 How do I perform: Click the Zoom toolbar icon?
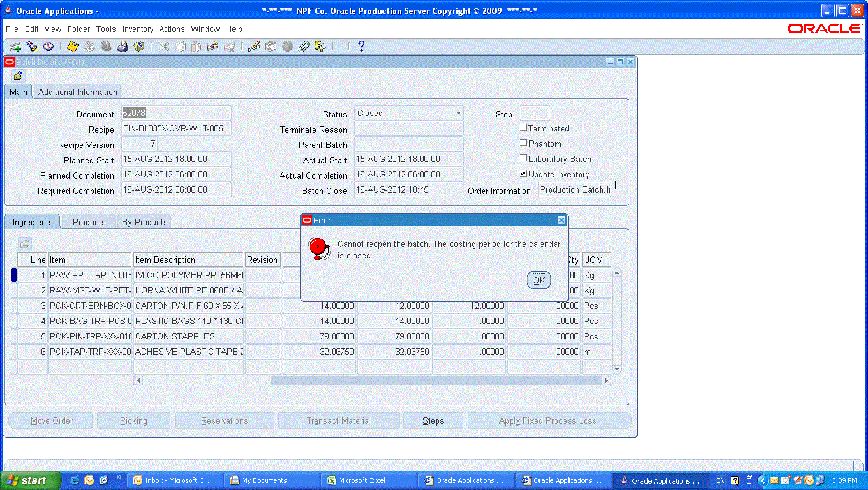pyautogui.click(x=271, y=47)
